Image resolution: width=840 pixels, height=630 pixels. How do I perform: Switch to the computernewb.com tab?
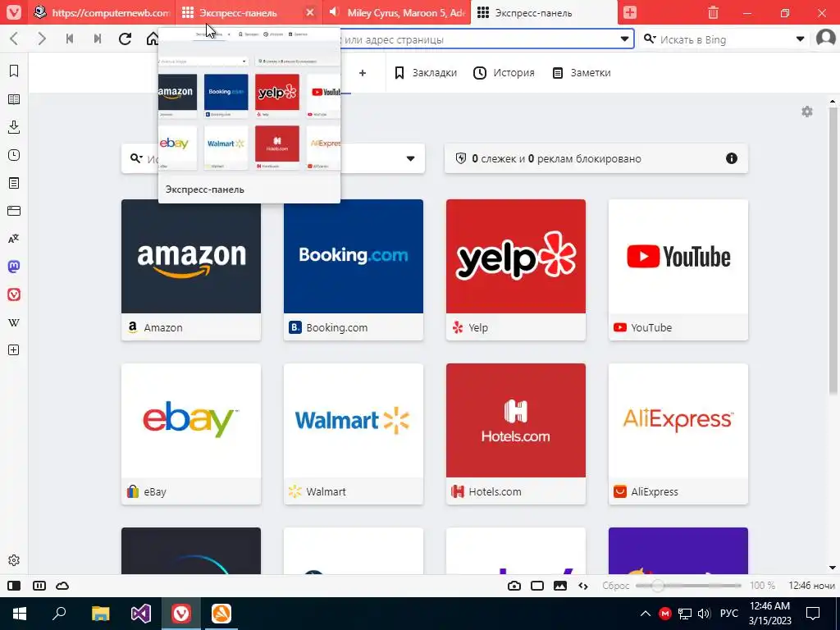click(103, 12)
